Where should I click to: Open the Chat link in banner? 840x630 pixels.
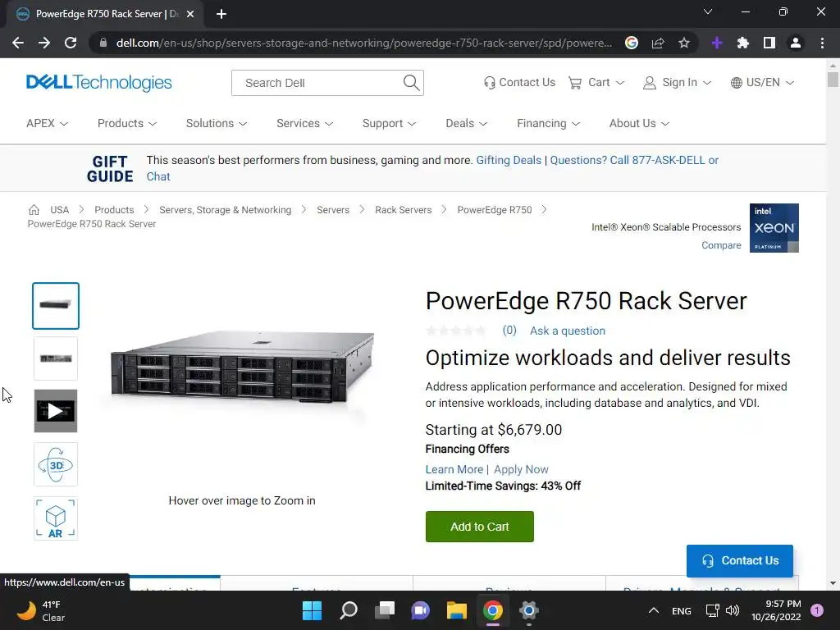coord(158,177)
